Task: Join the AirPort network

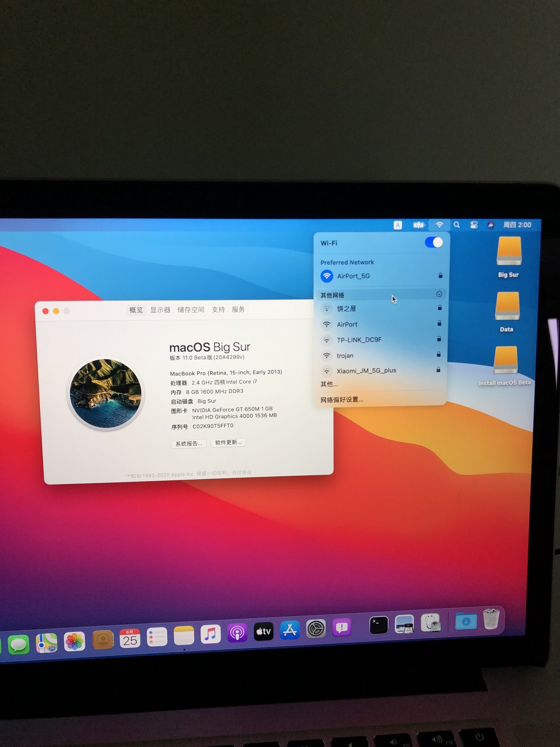Action: (x=381, y=324)
